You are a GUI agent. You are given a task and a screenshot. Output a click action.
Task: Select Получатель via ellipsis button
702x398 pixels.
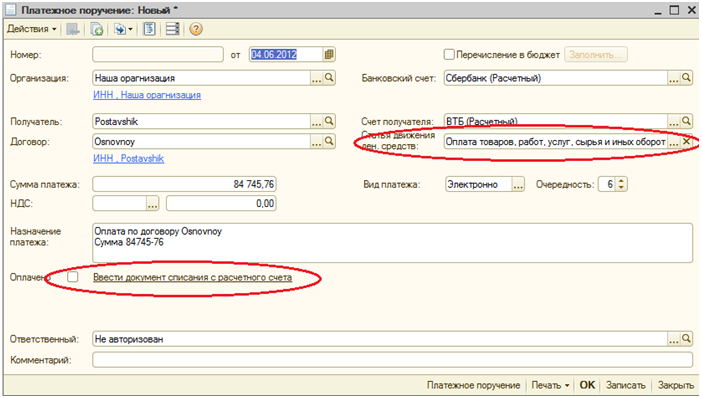[x=317, y=122]
